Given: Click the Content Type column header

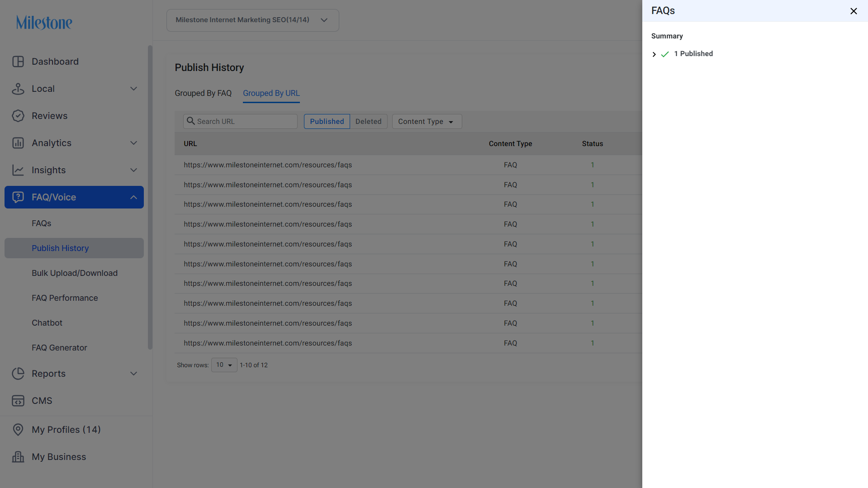Looking at the screenshot, I should (510, 144).
